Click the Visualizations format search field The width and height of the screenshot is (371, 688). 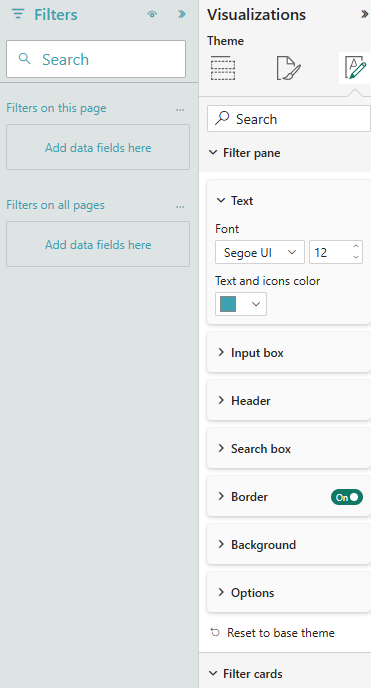[289, 119]
